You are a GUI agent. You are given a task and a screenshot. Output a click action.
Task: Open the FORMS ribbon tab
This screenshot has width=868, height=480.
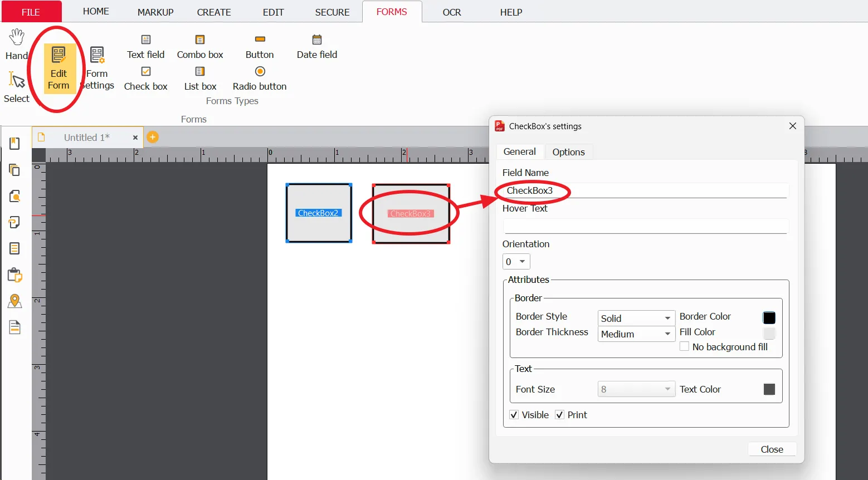[x=392, y=12]
